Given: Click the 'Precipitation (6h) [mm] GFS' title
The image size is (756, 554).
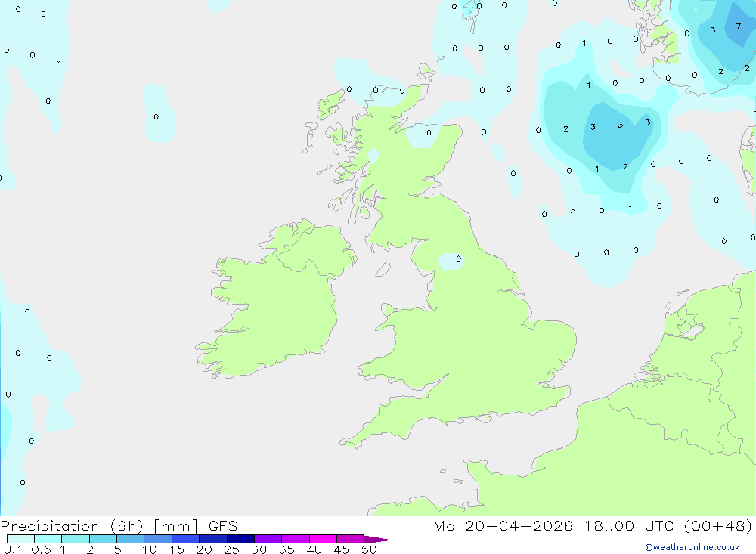Looking at the screenshot, I should [119, 525].
